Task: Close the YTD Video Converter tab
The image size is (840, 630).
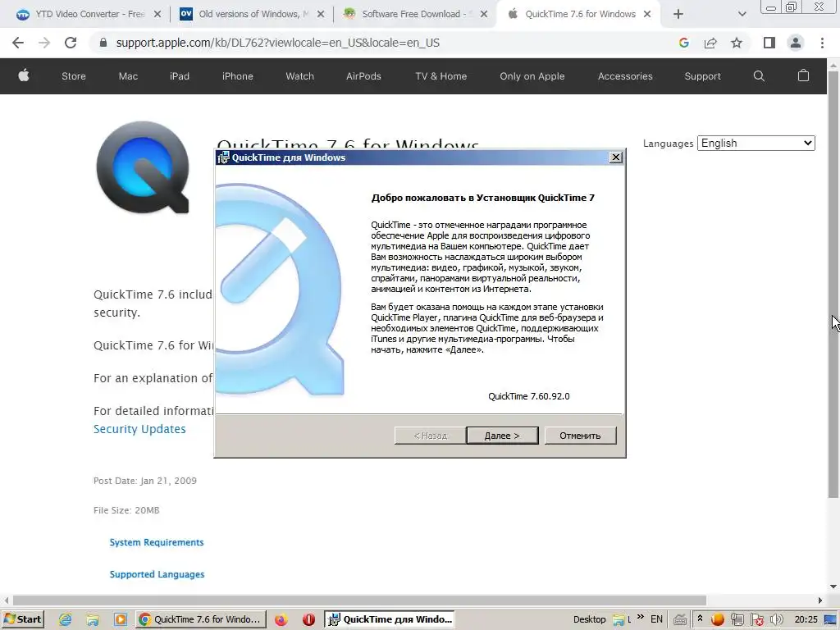Action: pos(157,15)
